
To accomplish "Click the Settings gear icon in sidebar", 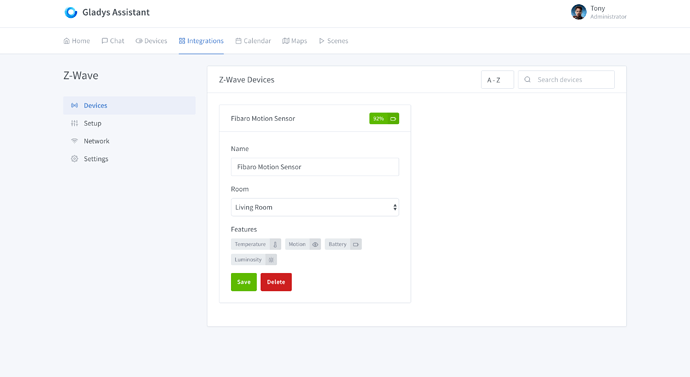I will [74, 159].
